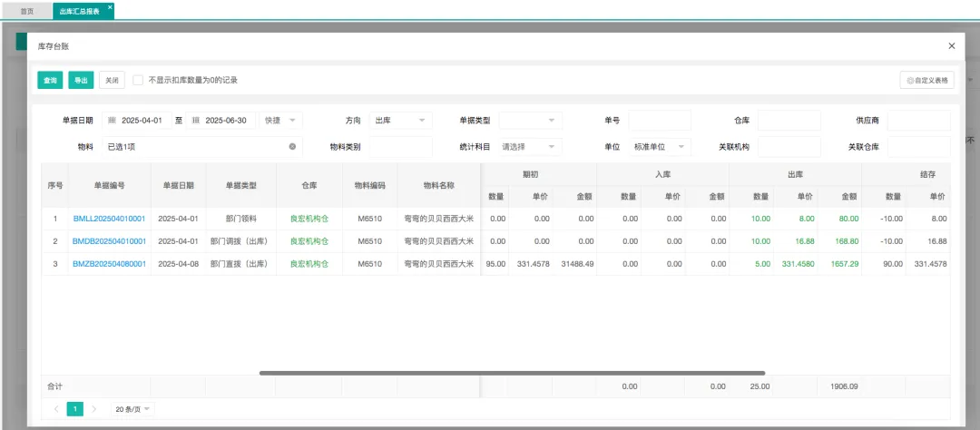Close the 库存台账 dialog with the X
The width and height of the screenshot is (980, 430).
(951, 45)
